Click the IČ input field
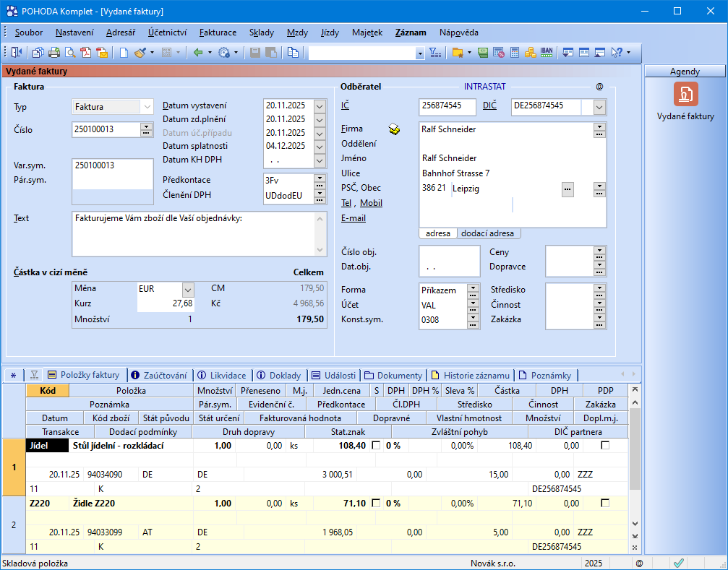This screenshot has height=570, width=728. click(447, 107)
